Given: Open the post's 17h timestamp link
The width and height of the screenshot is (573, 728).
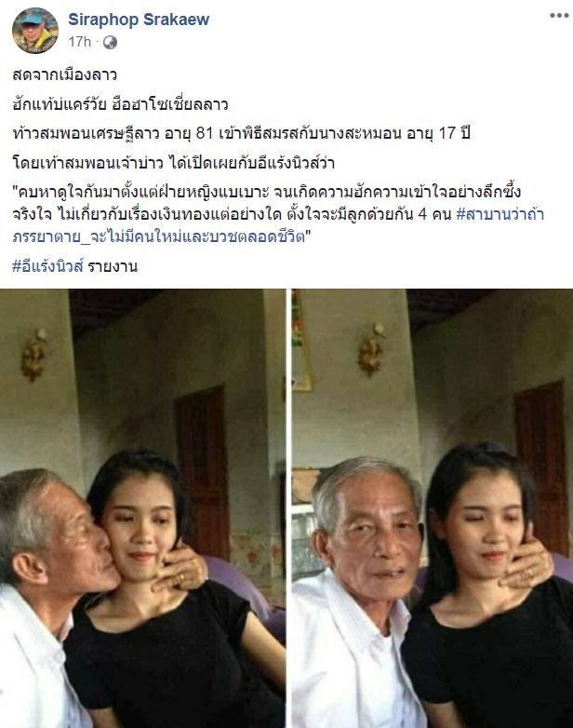Looking at the screenshot, I should point(79,42).
